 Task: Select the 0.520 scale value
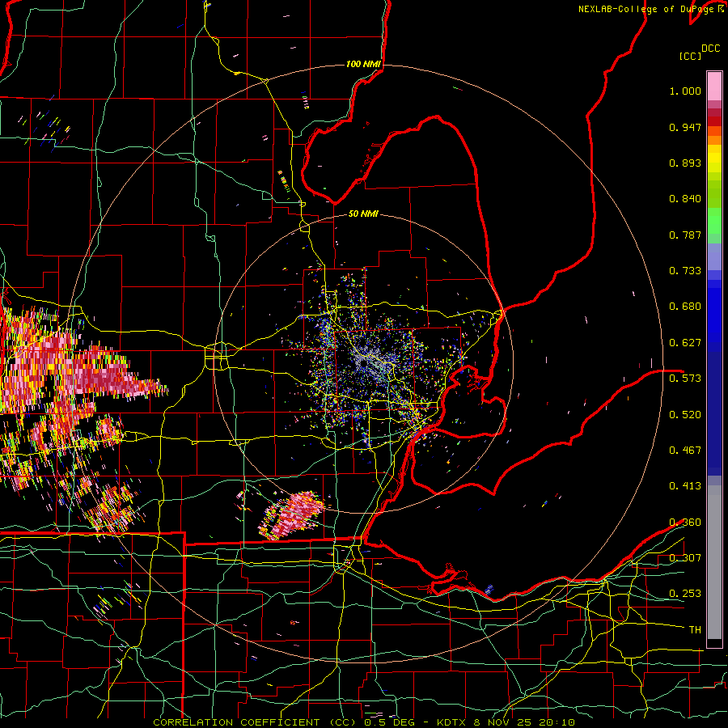click(x=685, y=414)
